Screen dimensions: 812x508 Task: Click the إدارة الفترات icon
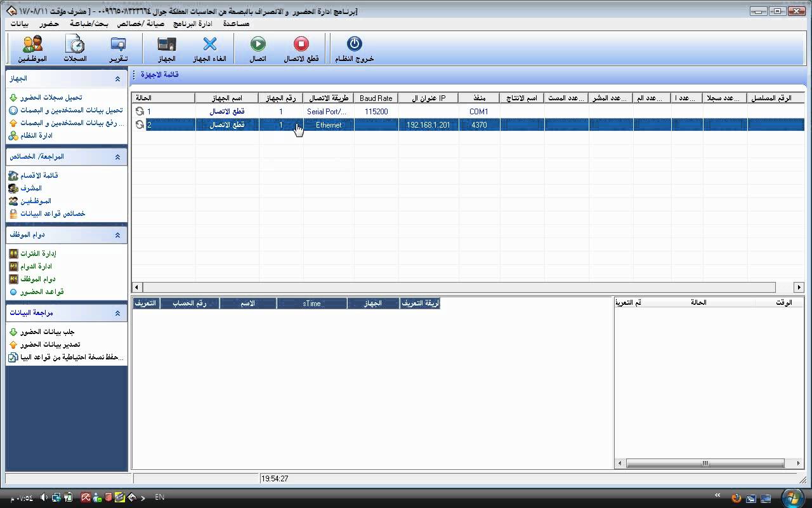[x=13, y=253]
